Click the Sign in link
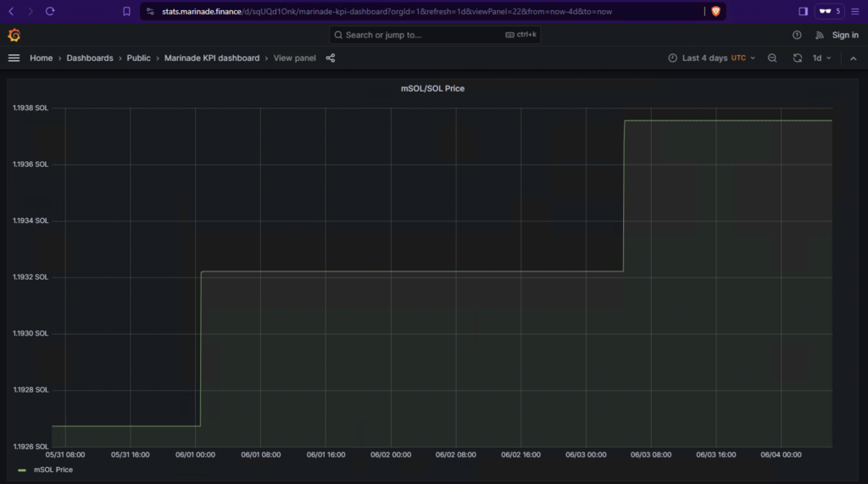 click(x=845, y=35)
